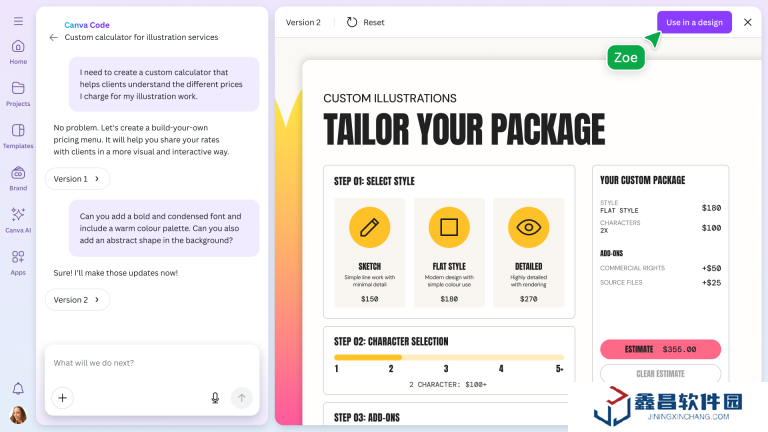Click the microphone voice input icon
Image resolution: width=768 pixels, height=432 pixels.
(x=215, y=398)
